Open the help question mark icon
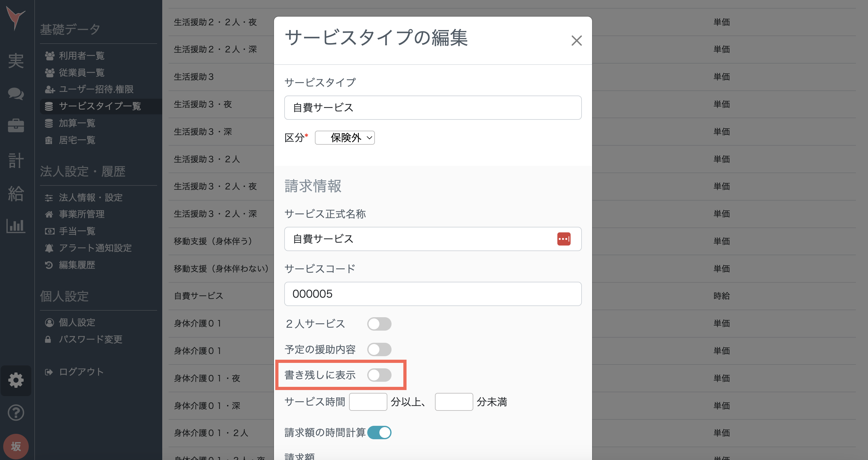 (x=16, y=412)
